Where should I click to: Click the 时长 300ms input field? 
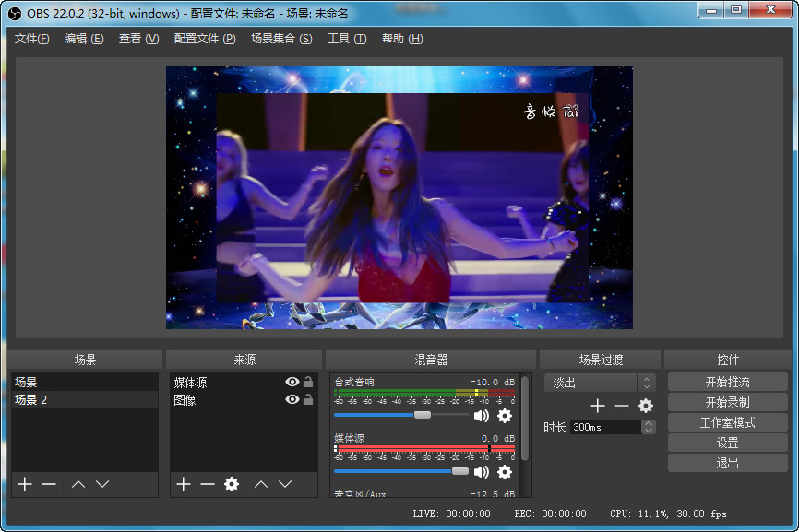point(606,427)
